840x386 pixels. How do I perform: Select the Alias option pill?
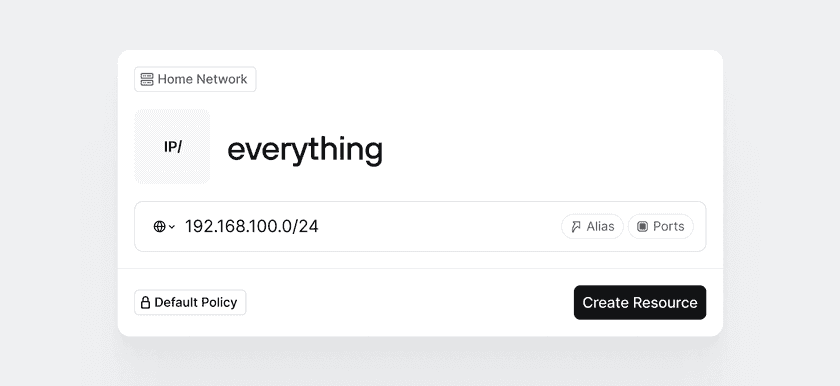tap(592, 226)
